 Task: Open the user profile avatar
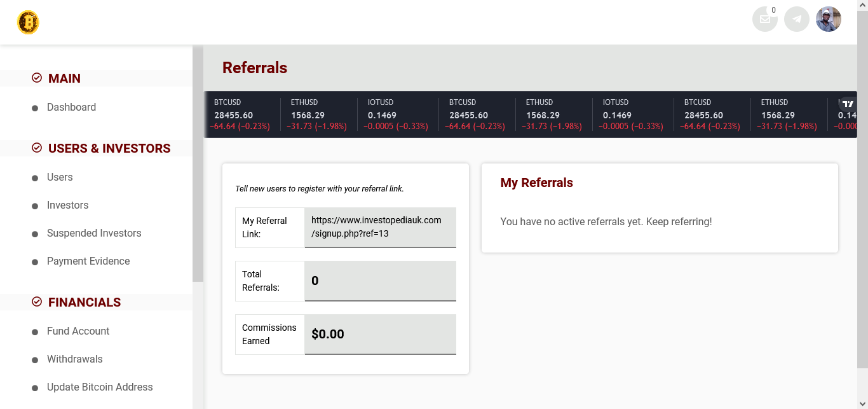click(x=829, y=19)
